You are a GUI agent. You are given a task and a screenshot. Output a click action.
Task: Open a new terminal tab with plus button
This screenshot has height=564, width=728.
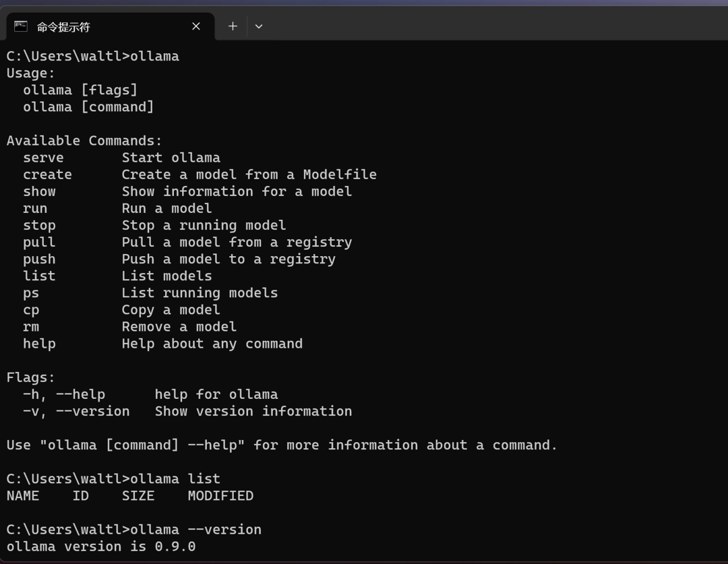pyautogui.click(x=233, y=26)
